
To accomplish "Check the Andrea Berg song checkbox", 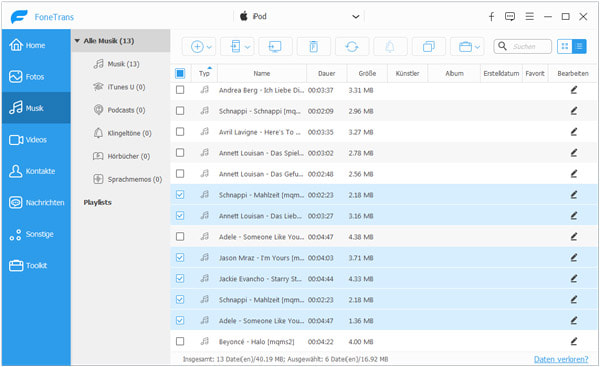I will 180,90.
